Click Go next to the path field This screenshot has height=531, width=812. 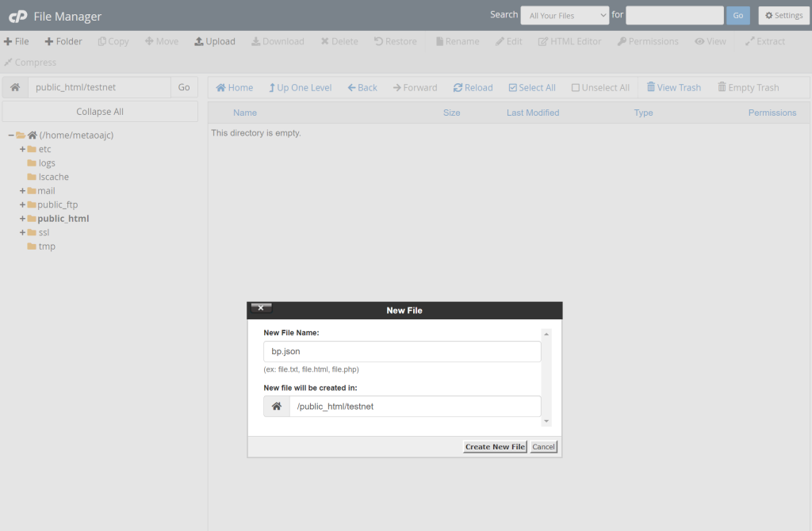(x=184, y=87)
